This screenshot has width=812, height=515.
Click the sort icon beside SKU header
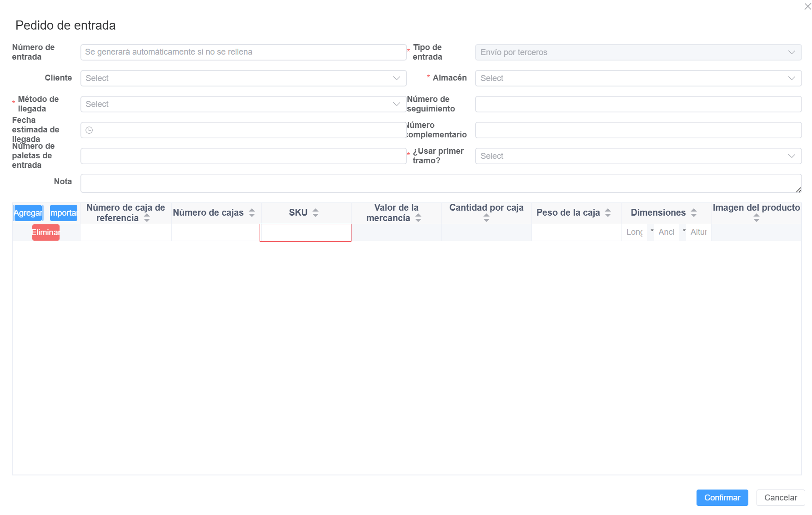click(x=316, y=212)
